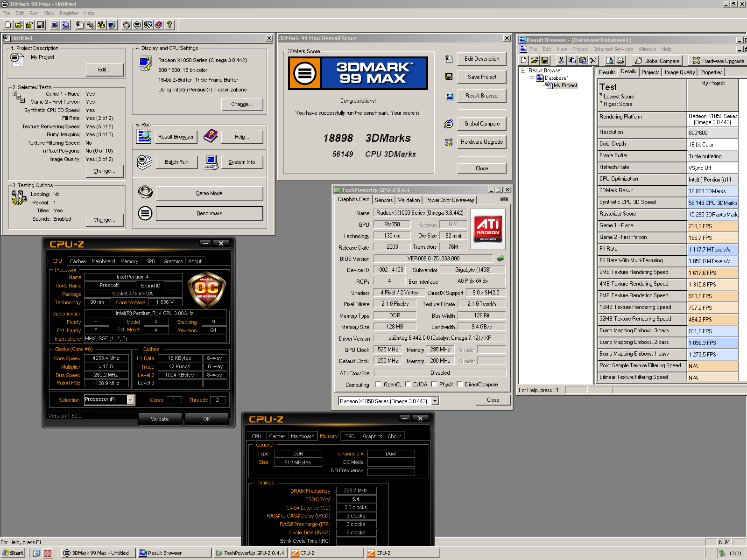
Task: Click the Batch Run button
Action: coord(176,162)
